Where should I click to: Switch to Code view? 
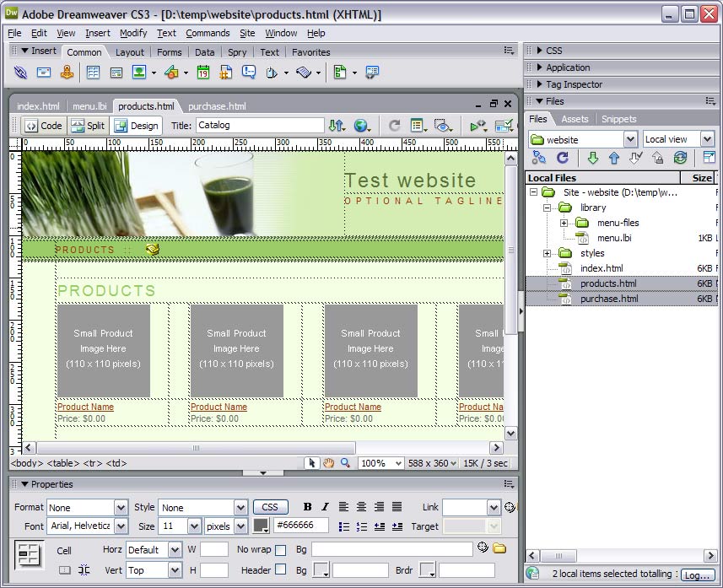44,126
